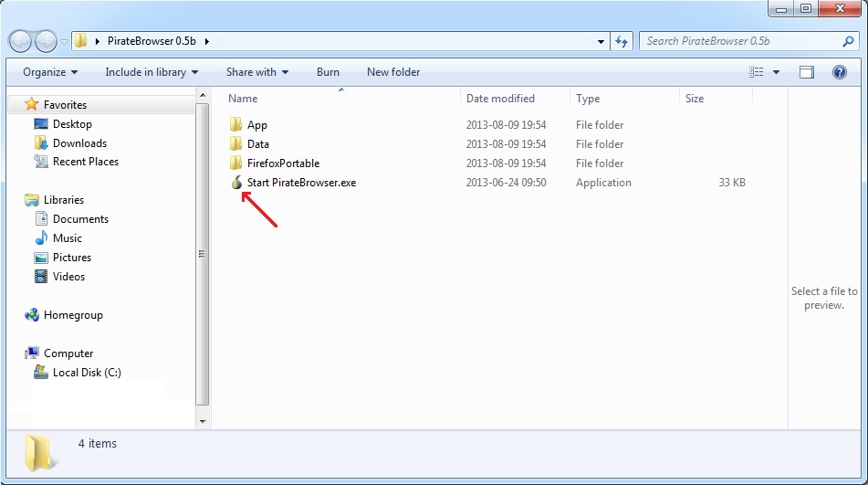Image resolution: width=868 pixels, height=485 pixels.
Task: Open the recent pages dropdown next to Forward
Action: pyautogui.click(x=64, y=41)
